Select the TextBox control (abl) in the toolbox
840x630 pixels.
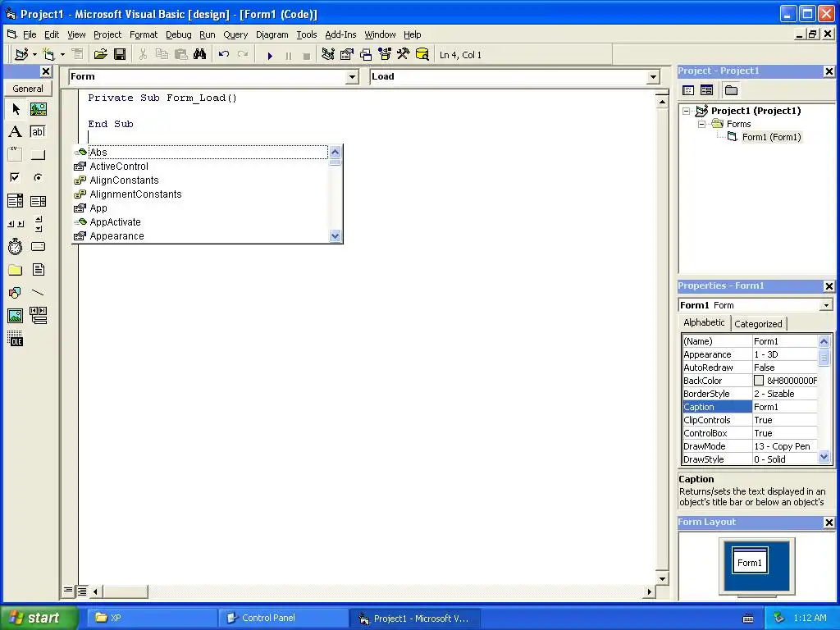point(38,132)
